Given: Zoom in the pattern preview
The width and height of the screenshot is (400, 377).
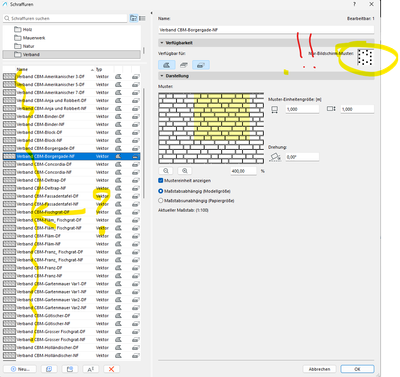Looking at the screenshot, I should (x=185, y=171).
